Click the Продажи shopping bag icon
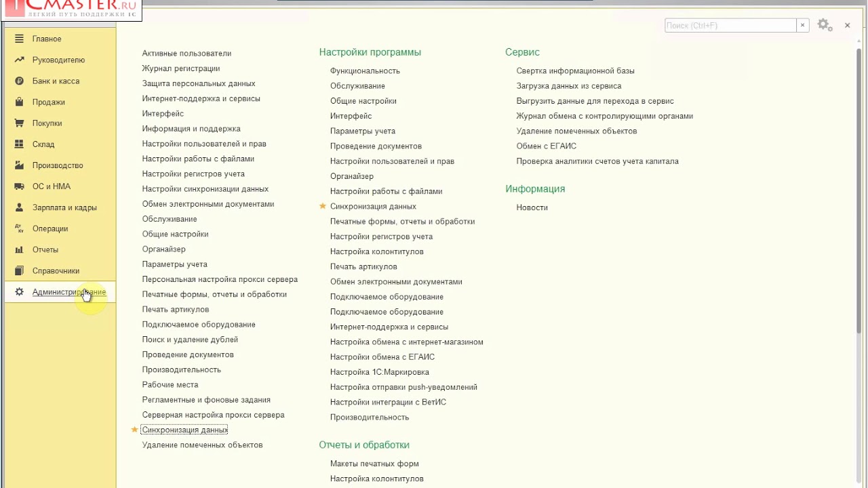This screenshot has width=868, height=488. [x=19, y=102]
